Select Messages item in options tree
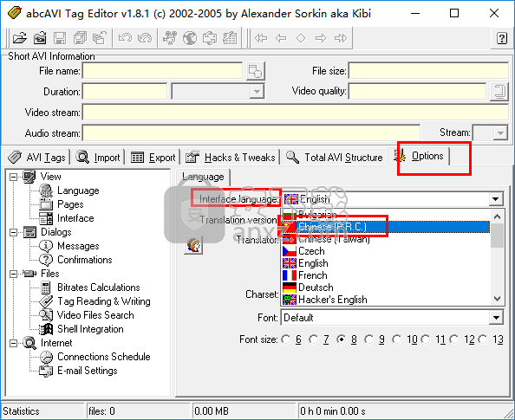The width and height of the screenshot is (515, 420). coord(78,246)
